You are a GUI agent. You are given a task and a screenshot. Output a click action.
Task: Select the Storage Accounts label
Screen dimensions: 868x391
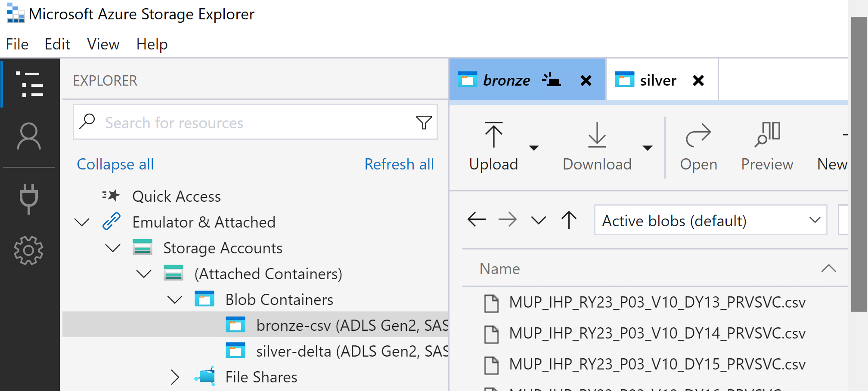[223, 248]
